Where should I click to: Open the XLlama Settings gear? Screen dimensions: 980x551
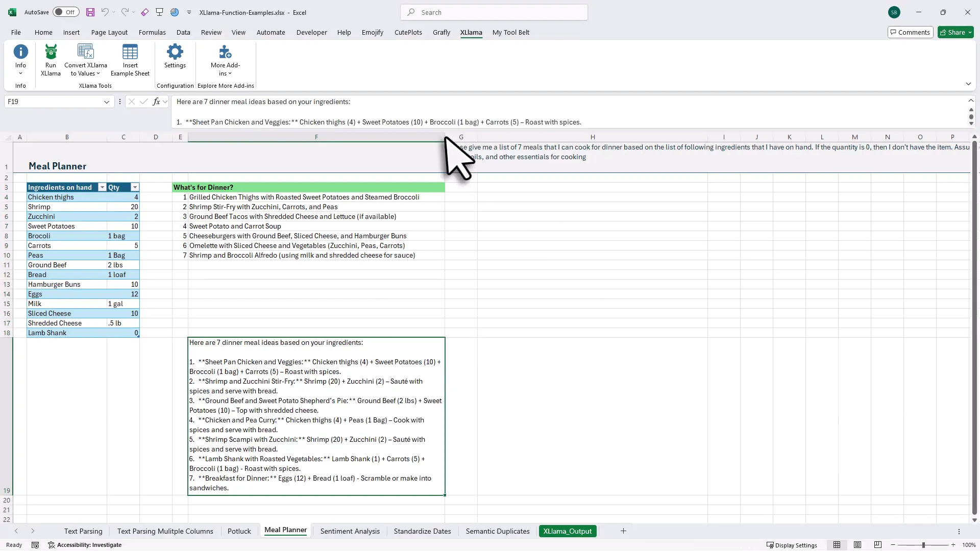point(175,53)
